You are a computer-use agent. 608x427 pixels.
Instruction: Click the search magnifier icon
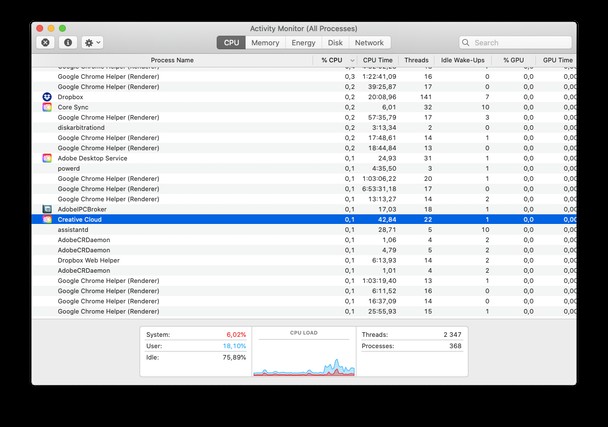[466, 42]
